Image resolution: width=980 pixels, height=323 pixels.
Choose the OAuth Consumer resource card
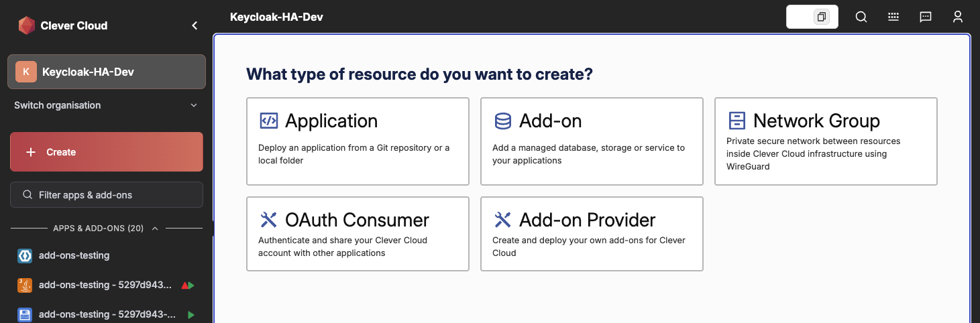[358, 234]
